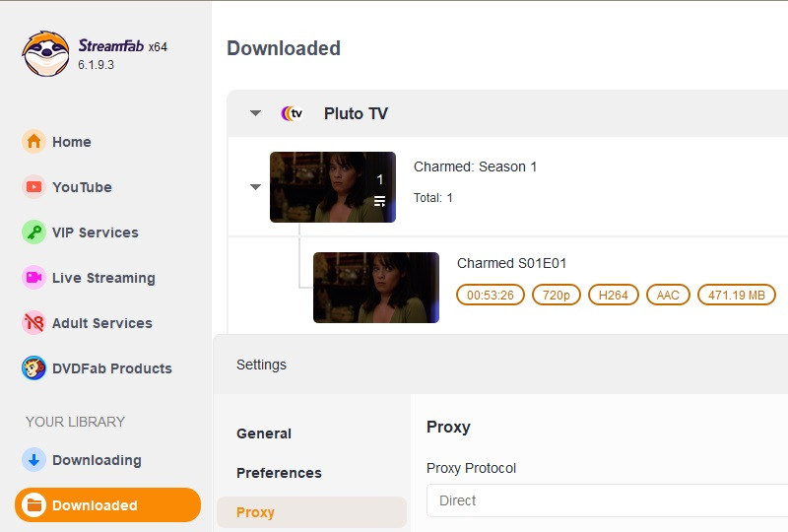Select the Proxy settings tab

(x=256, y=512)
